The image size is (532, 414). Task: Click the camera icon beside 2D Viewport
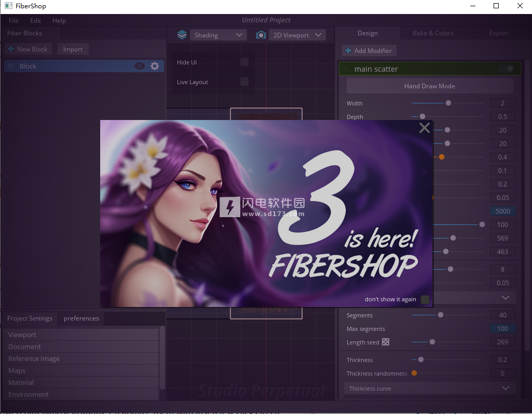pyautogui.click(x=261, y=35)
